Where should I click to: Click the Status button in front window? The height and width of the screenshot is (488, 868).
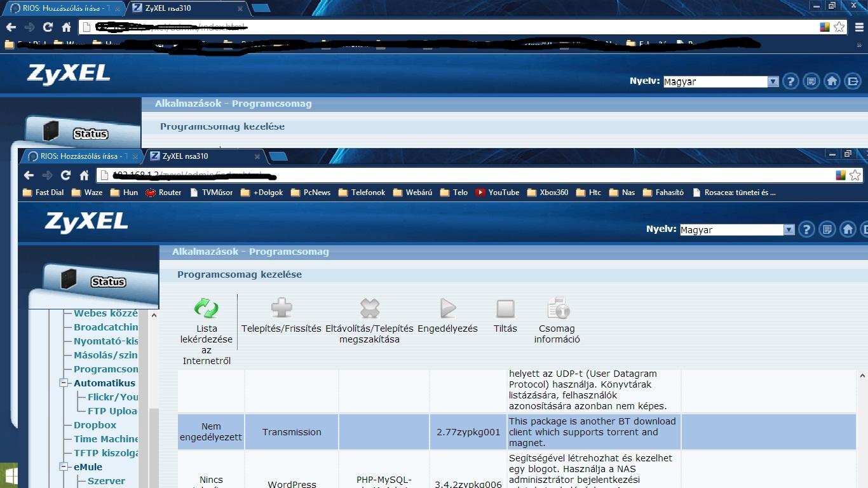coord(108,282)
